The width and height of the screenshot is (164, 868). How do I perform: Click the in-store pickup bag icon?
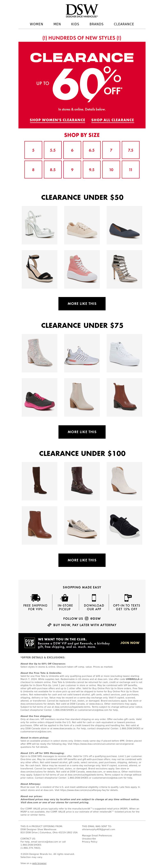[65, 598]
